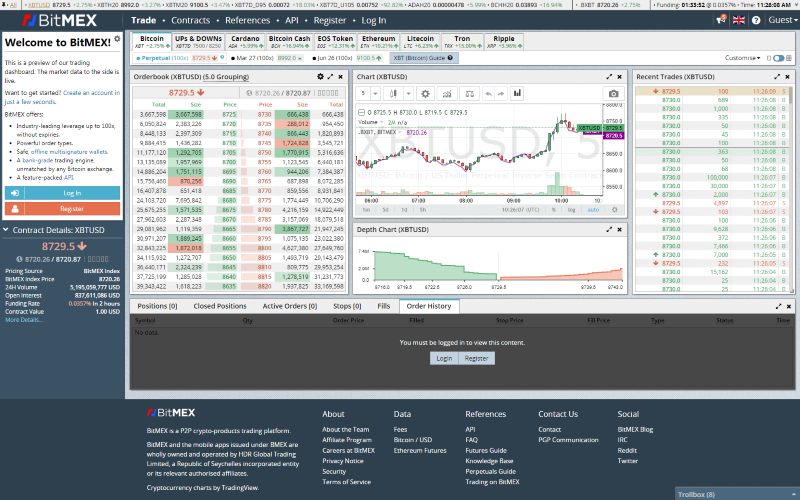Change the Orderbook 5.0 Grouping
The width and height of the screenshot is (800, 500).
pyautogui.click(x=226, y=77)
